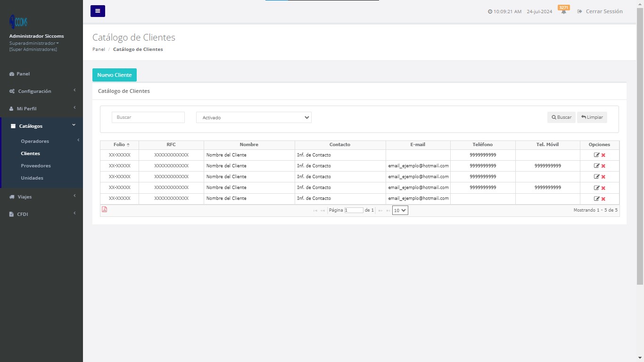Click edit icon in first client row
Viewport: 644px width, 362px height.
tap(596, 155)
